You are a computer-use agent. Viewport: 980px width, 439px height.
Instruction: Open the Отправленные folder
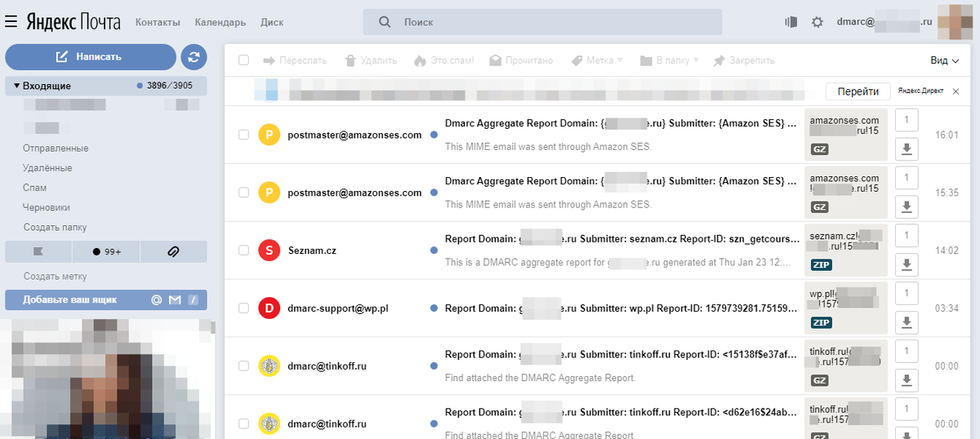(56, 149)
